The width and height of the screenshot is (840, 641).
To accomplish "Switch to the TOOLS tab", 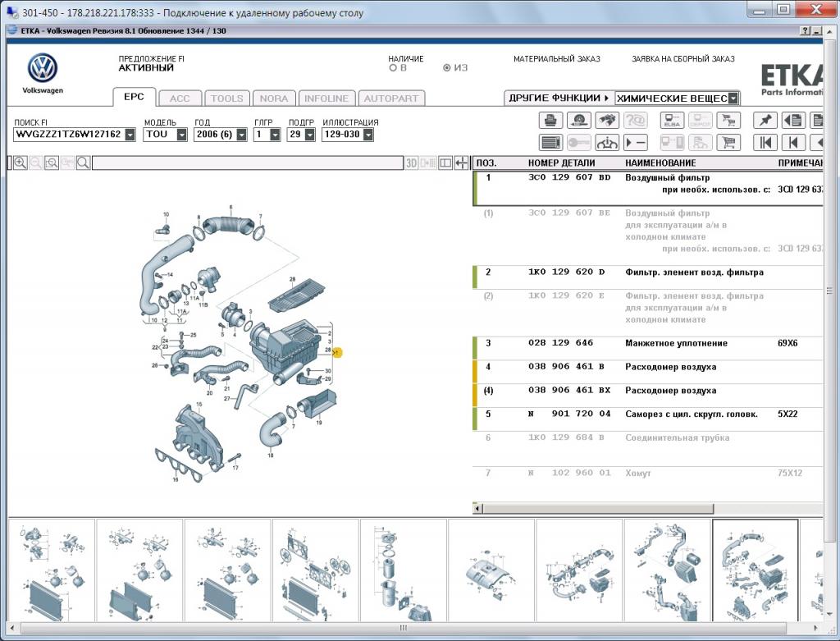I will 227,98.
